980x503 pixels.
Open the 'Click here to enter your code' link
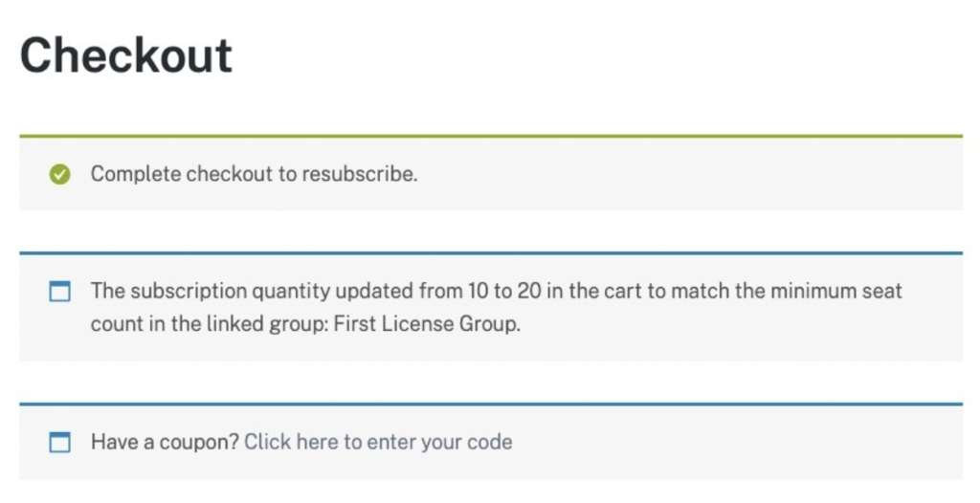click(x=378, y=442)
